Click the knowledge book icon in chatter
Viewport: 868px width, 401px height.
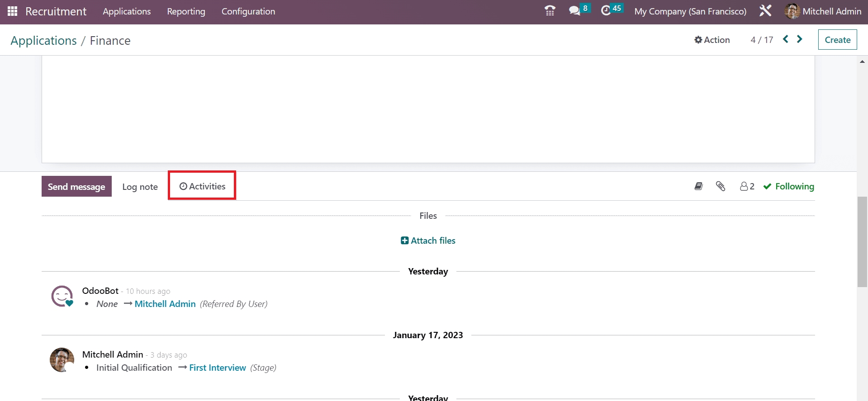[698, 186]
